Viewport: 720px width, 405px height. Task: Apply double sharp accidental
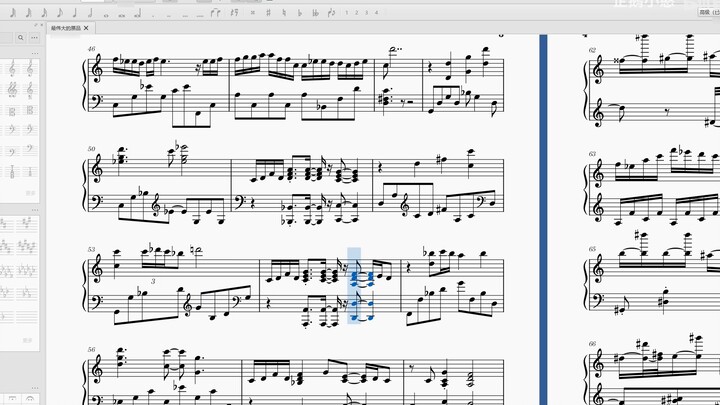tap(253, 13)
